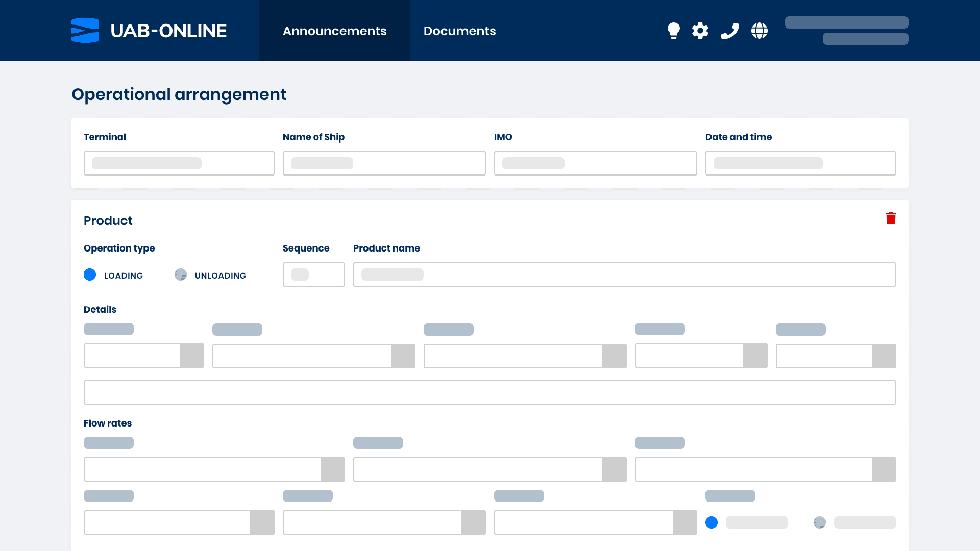The image size is (980, 551).
Task: Open the globe language icon
Action: (759, 31)
